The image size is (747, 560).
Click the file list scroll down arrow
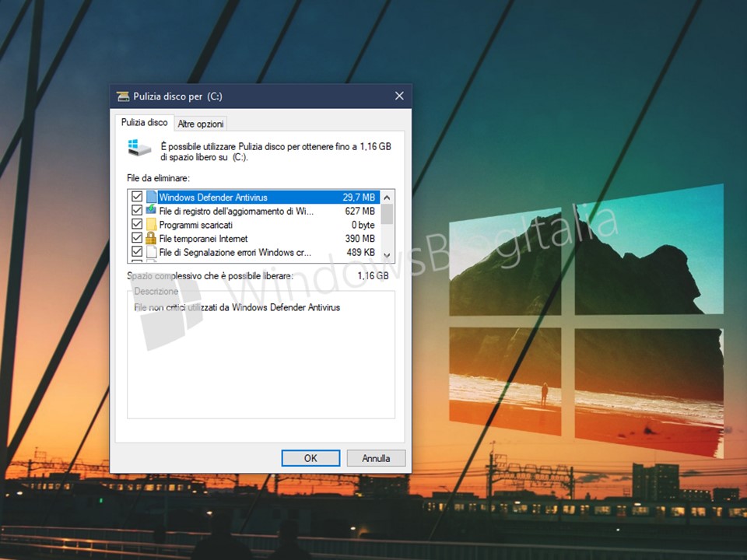[x=387, y=256]
